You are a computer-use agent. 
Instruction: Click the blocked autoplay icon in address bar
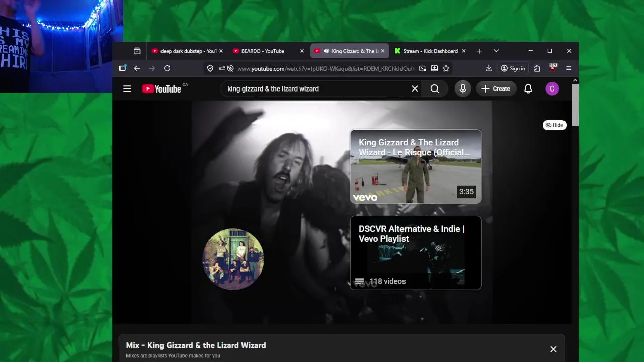[230, 68]
